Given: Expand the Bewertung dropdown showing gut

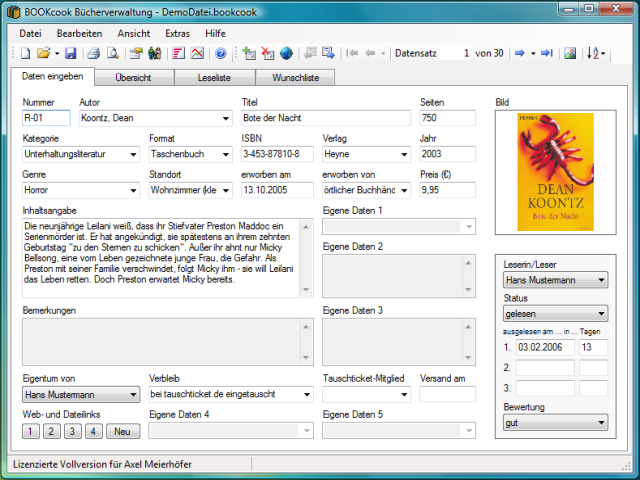Looking at the screenshot, I should [x=601, y=424].
